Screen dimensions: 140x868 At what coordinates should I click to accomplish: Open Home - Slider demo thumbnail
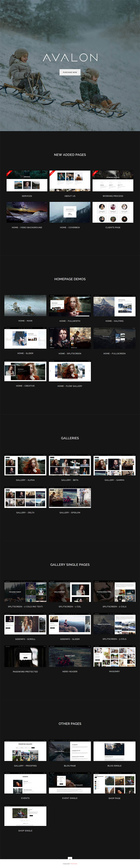pyautogui.click(x=25, y=338)
